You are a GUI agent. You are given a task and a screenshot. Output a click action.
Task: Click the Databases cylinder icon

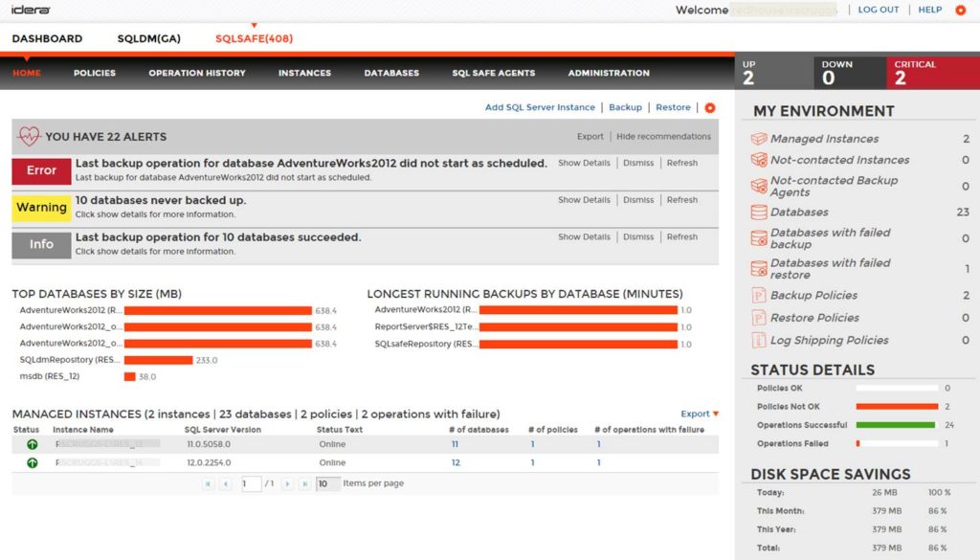[x=759, y=213]
